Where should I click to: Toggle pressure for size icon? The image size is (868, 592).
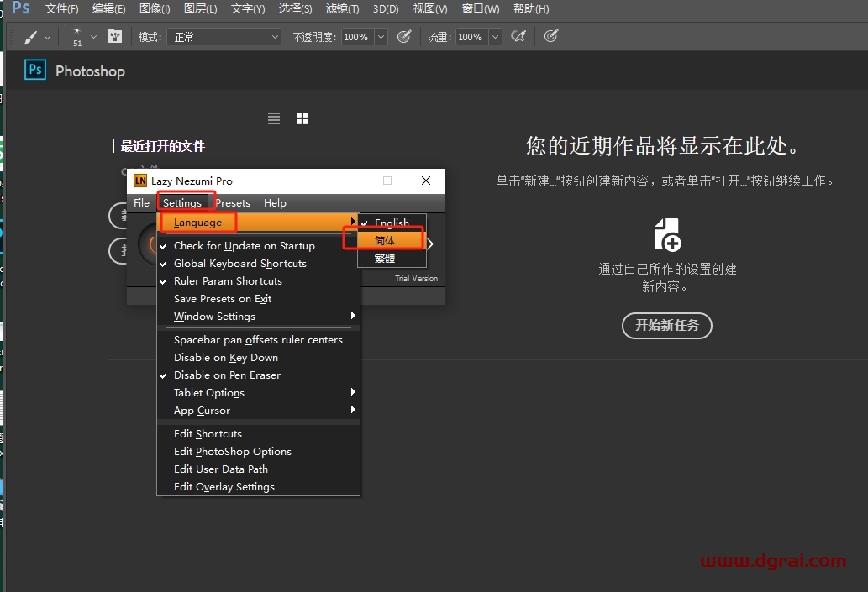pos(551,36)
